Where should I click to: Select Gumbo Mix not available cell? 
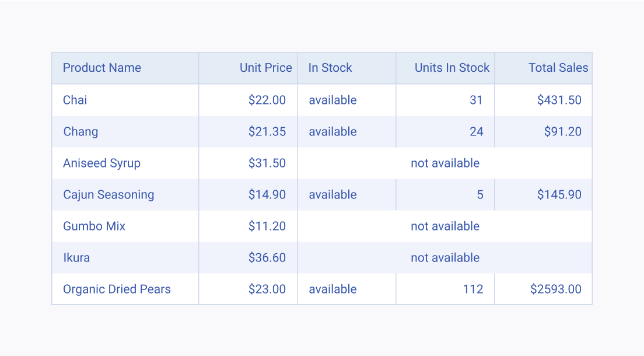pos(445,226)
